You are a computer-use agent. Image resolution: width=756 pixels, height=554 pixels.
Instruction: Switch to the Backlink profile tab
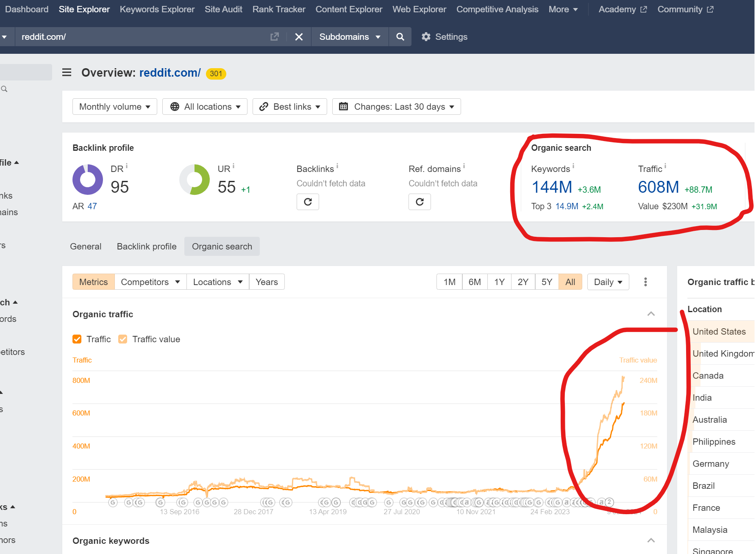click(x=147, y=247)
